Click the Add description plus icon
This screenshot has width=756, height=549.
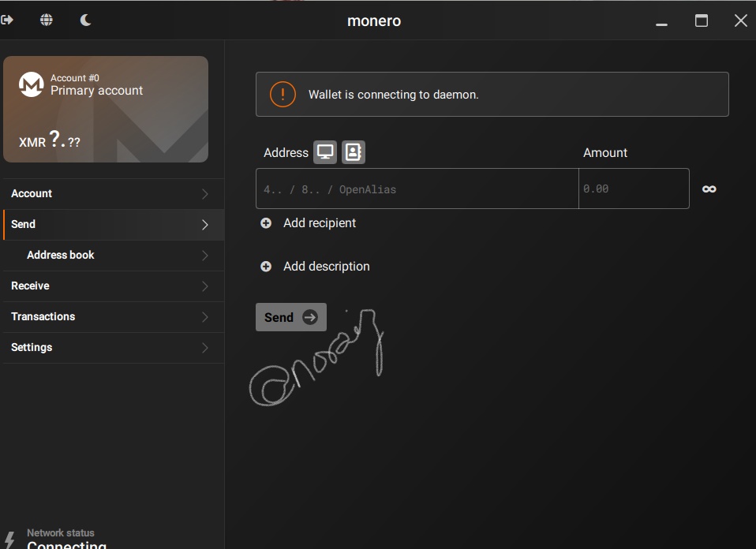266,267
